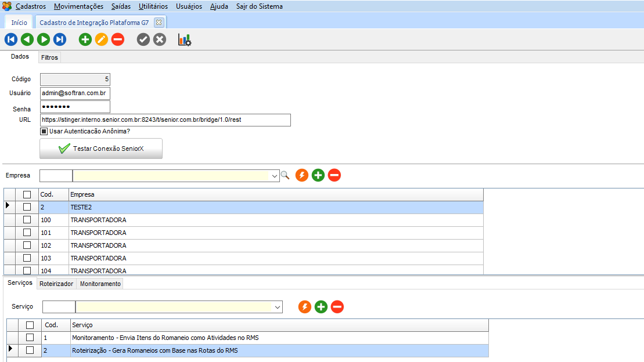Click orange lightning icon beside Empresa
The height and width of the screenshot is (362, 644).
[x=302, y=175]
